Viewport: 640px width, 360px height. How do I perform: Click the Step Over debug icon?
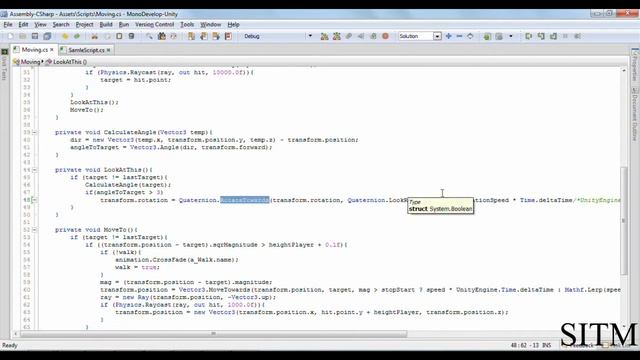click(529, 36)
